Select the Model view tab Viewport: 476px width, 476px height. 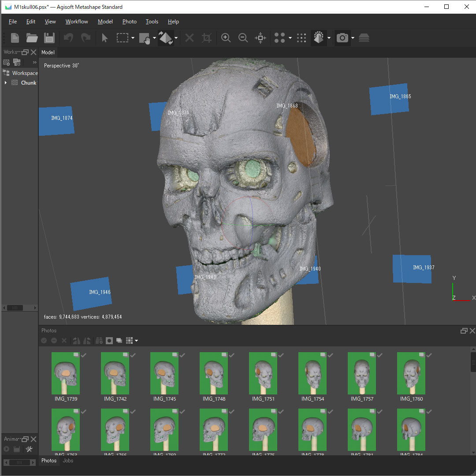click(48, 52)
